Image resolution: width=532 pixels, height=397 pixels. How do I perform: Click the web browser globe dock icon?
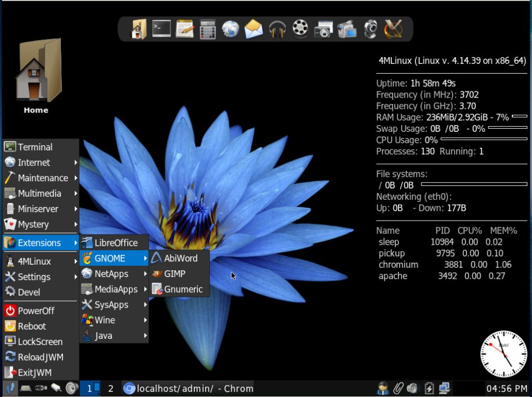pos(230,29)
